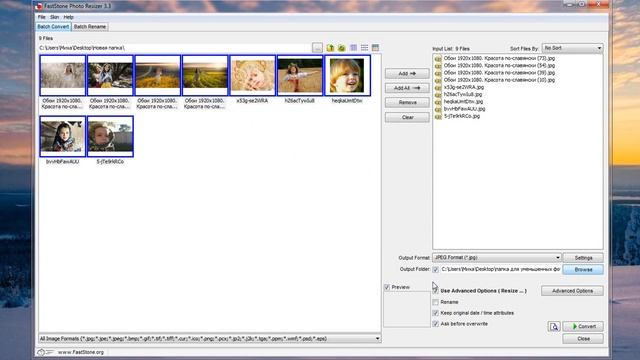Click the Add All button
640x360 pixels.
(x=407, y=88)
